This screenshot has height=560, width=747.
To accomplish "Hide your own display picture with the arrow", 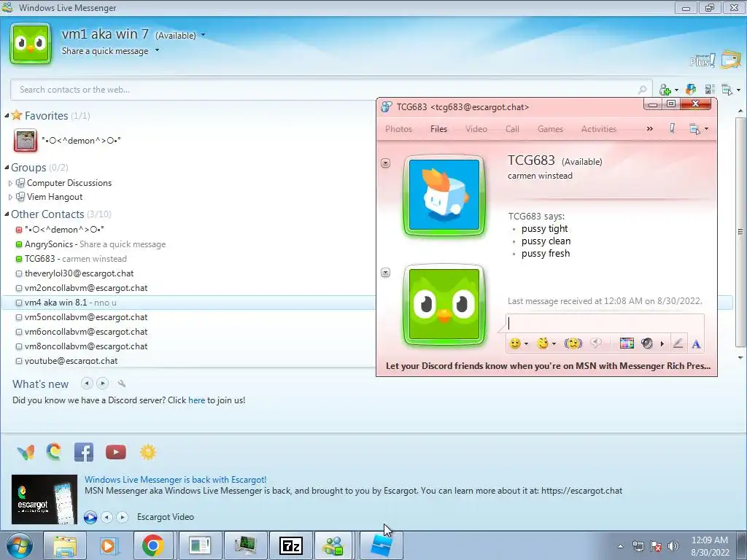I will (386, 273).
